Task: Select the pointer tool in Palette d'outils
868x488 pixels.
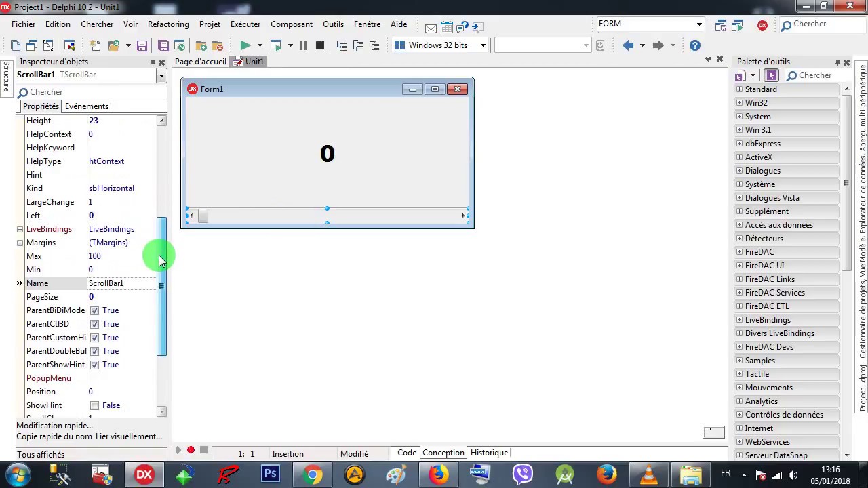Action: (771, 75)
